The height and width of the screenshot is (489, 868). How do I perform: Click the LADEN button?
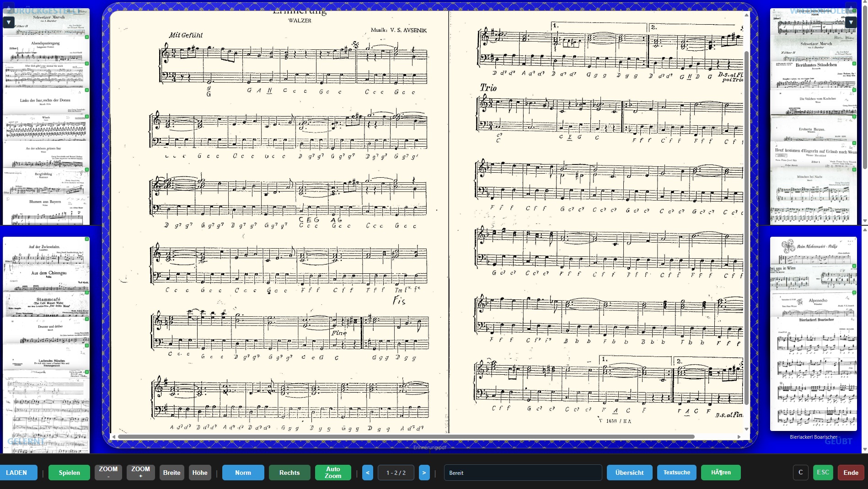[x=19, y=473]
